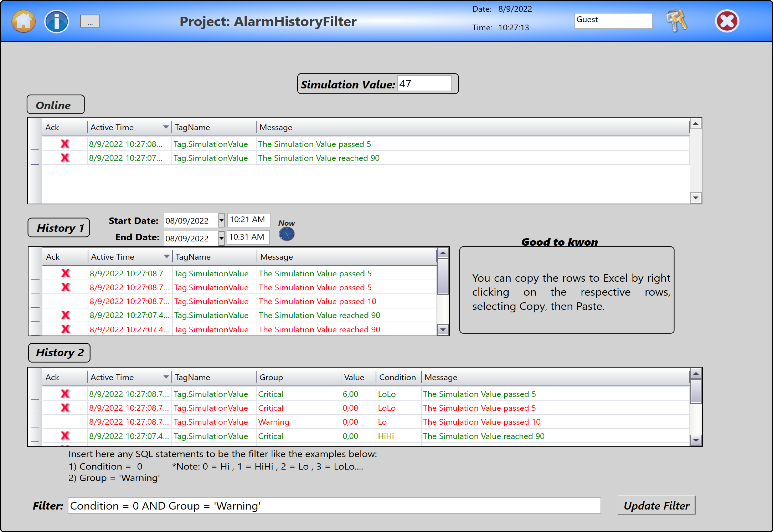Click the History 2 scrollbar thumb

696,391
